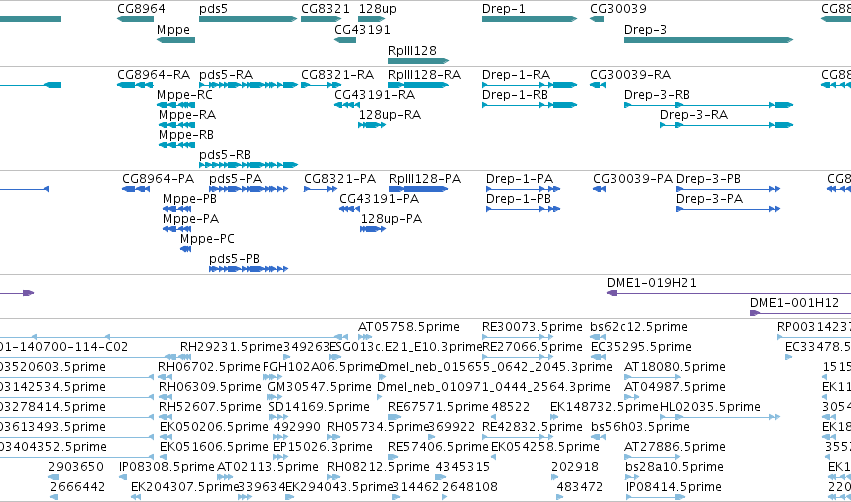Click the Drep-3-PA protein feature
851x502 pixels.
[728, 209]
